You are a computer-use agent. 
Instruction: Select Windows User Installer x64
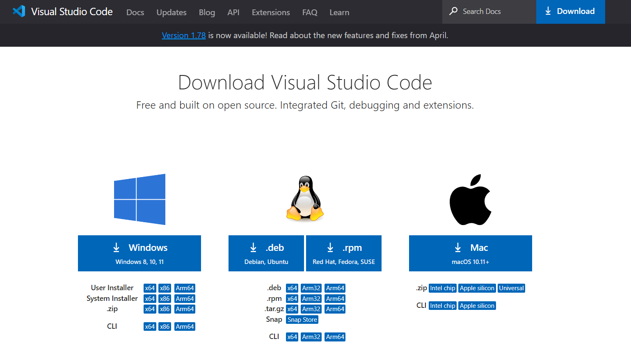click(x=150, y=288)
